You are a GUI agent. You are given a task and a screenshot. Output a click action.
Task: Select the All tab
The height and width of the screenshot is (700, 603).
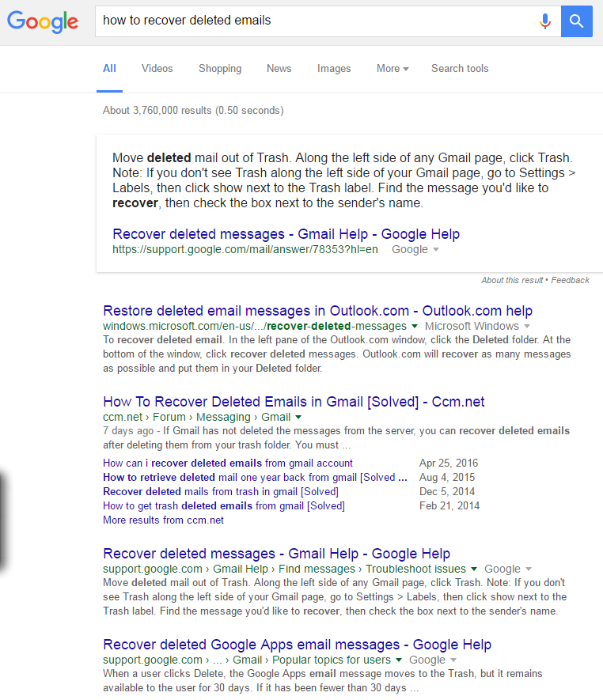[109, 68]
